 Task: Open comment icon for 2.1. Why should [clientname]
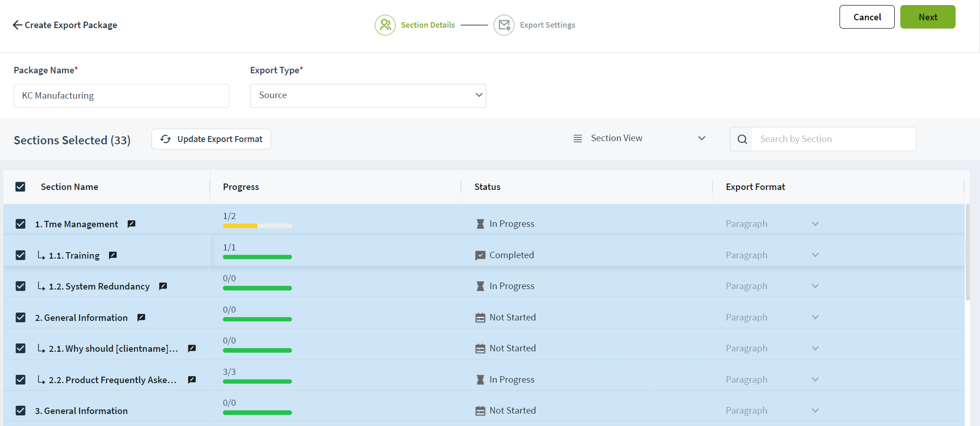tap(192, 349)
